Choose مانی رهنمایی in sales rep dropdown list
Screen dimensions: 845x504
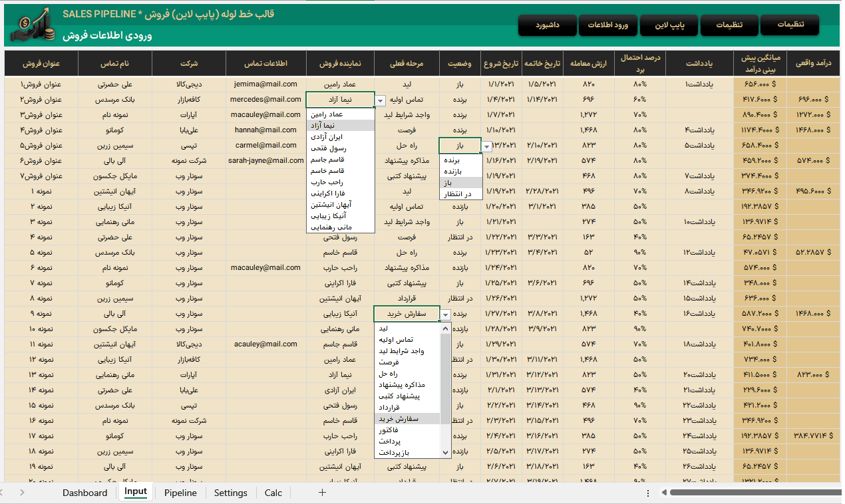[341, 227]
